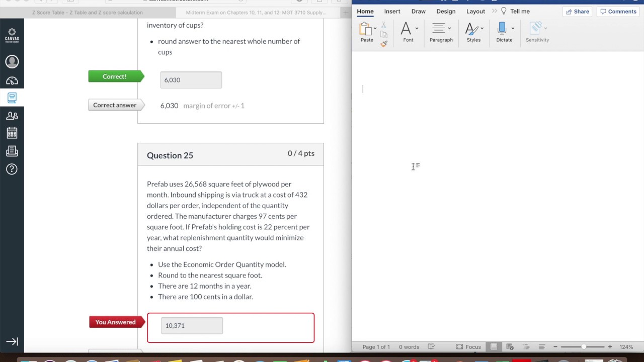Screen dimensions: 644x362
Task: Click the Dictate microphone icon
Action: click(502, 28)
